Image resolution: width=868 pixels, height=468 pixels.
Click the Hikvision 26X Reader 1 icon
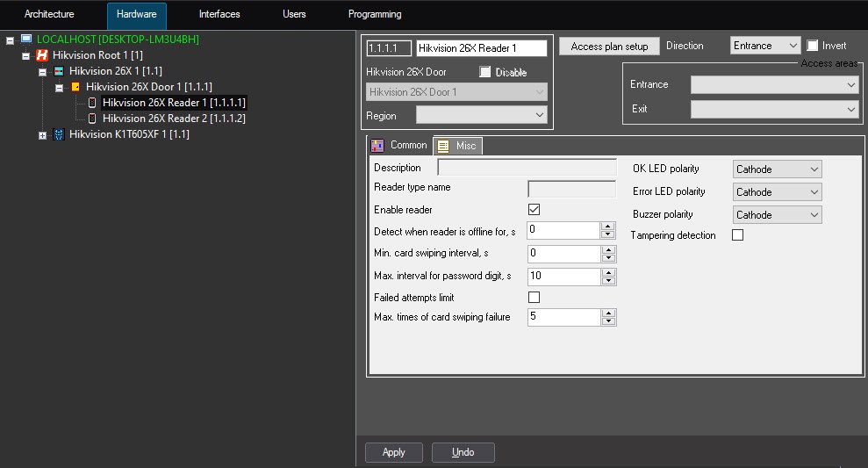coord(92,103)
